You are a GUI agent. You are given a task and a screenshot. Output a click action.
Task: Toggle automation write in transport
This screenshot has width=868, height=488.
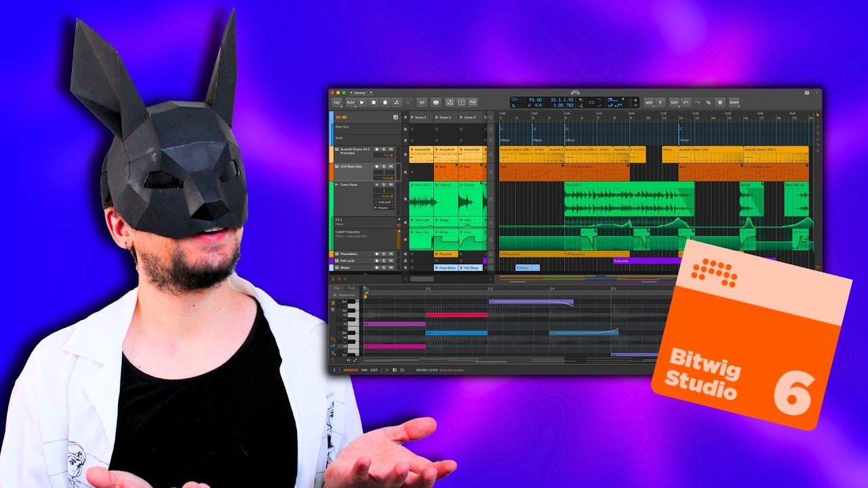396,102
